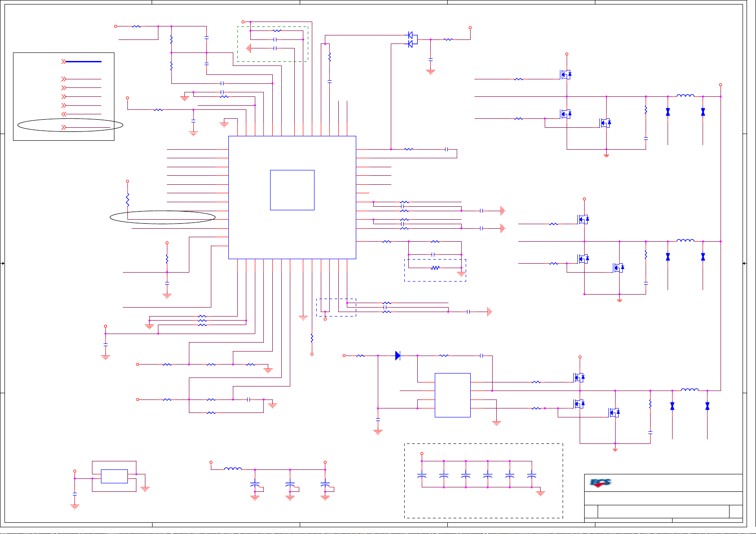Click the left-pointing double-arrow port in legend
Image resolution: width=756 pixels, height=534 pixels.
[x=64, y=114]
